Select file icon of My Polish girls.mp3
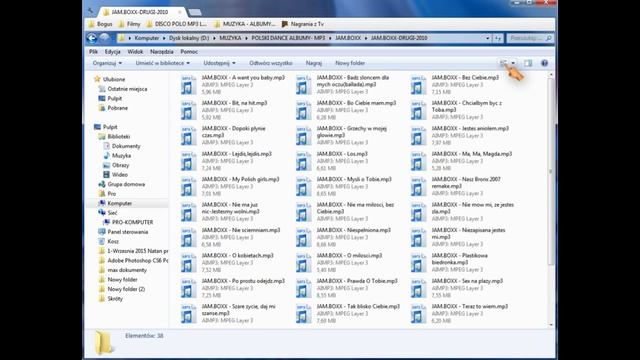This screenshot has height=360, width=640. [188, 186]
